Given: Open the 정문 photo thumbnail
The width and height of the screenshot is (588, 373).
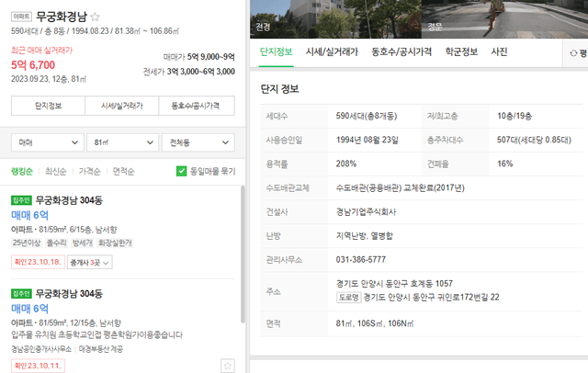Looking at the screenshot, I should point(504,18).
